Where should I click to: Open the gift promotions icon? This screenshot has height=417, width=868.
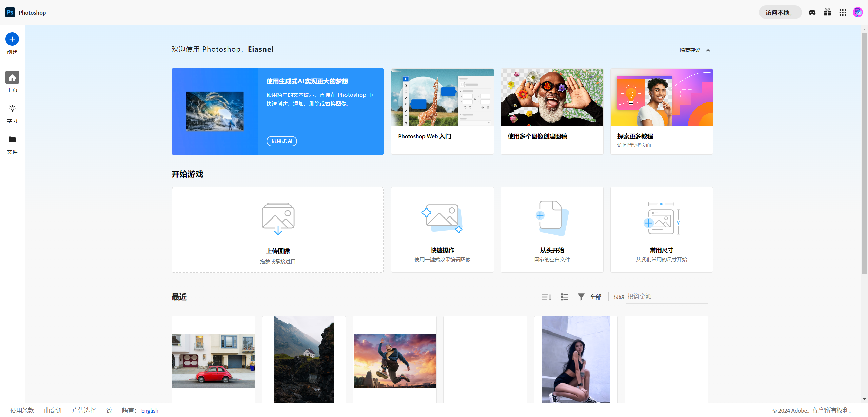(x=827, y=12)
